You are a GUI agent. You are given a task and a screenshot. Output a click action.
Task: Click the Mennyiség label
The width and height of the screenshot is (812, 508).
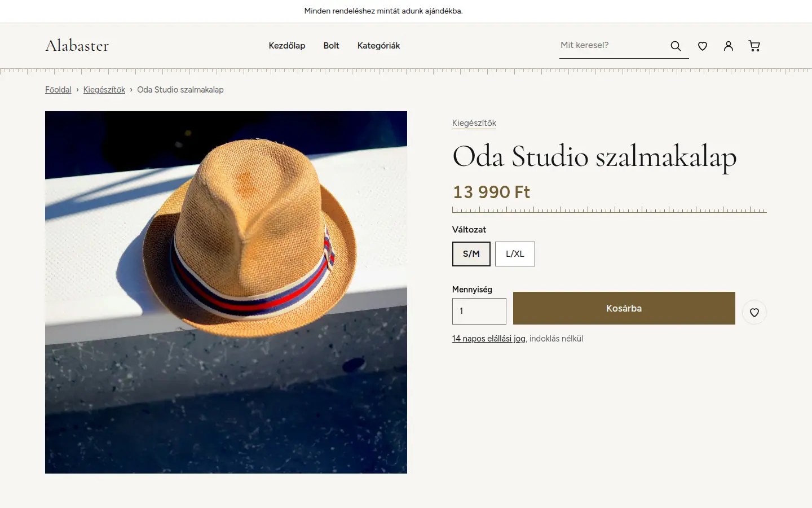coord(472,290)
